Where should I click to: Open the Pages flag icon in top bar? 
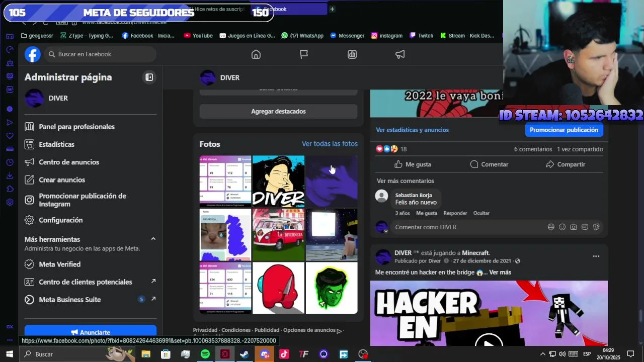click(304, 54)
